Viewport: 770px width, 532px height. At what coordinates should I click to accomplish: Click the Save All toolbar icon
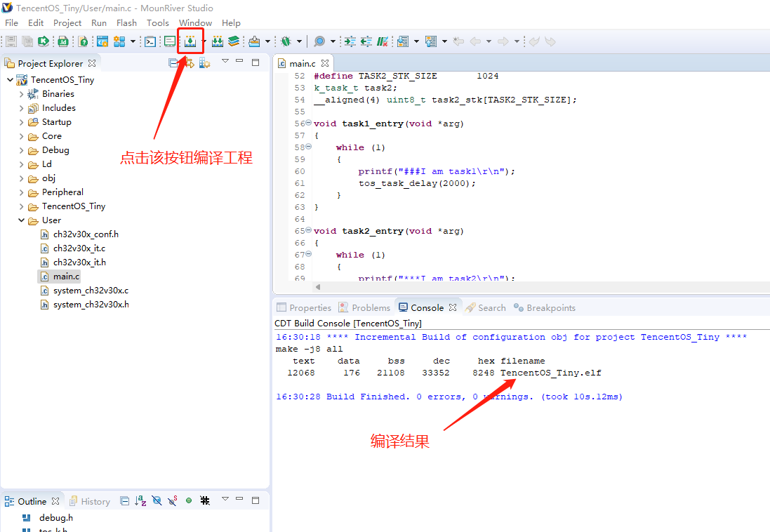27,41
